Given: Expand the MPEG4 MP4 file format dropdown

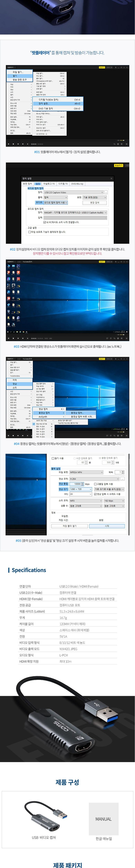Looking at the screenshot, I should [x=86, y=472].
